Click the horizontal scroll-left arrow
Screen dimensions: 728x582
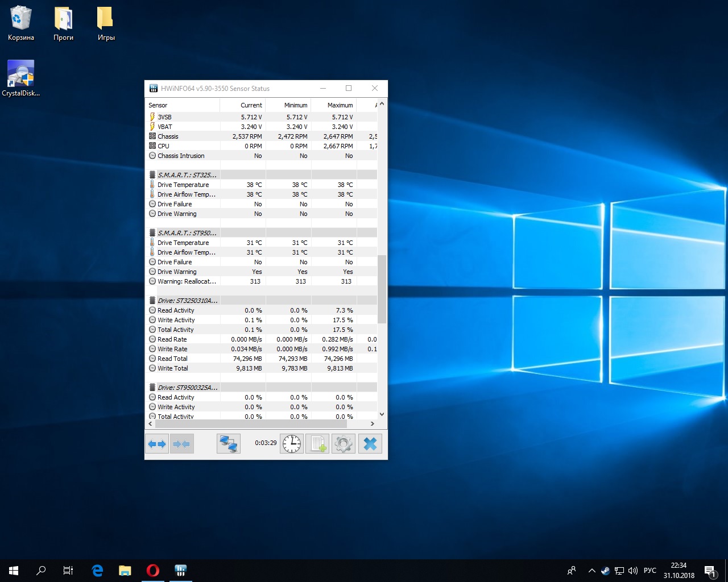150,423
